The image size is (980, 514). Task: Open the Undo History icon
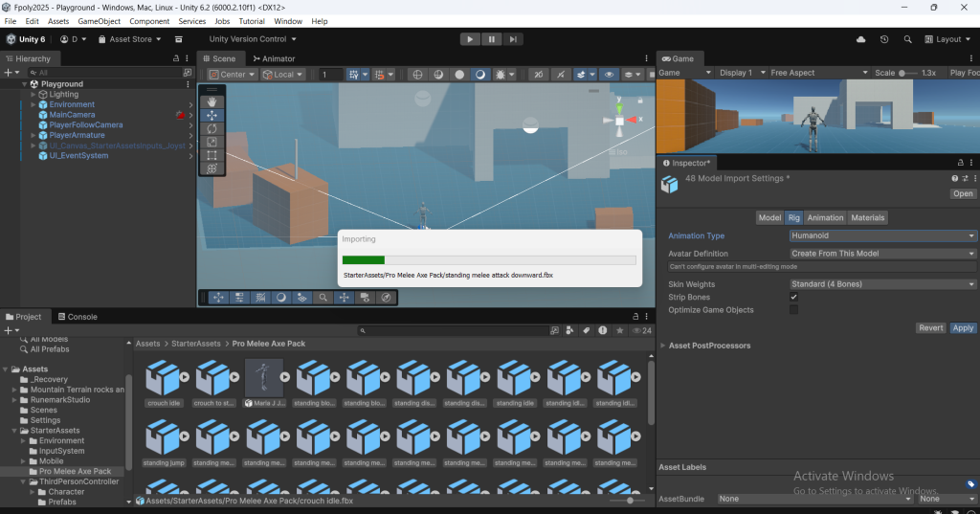[883, 39]
